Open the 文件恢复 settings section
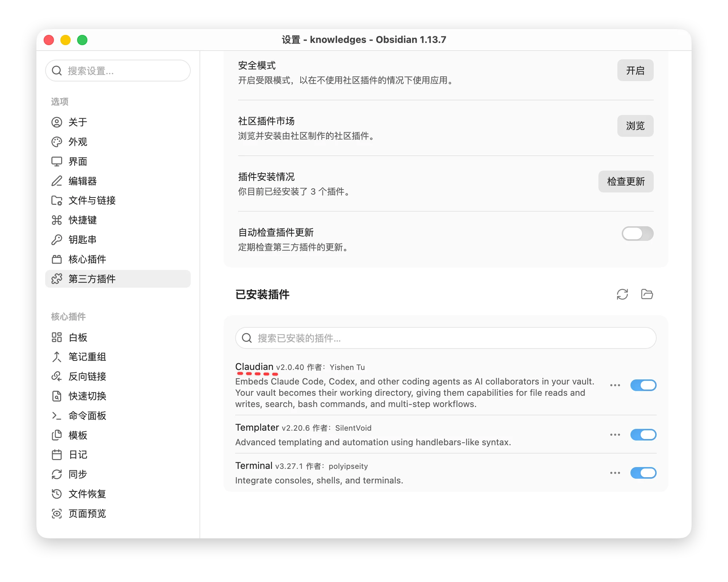The height and width of the screenshot is (582, 728). (x=118, y=494)
